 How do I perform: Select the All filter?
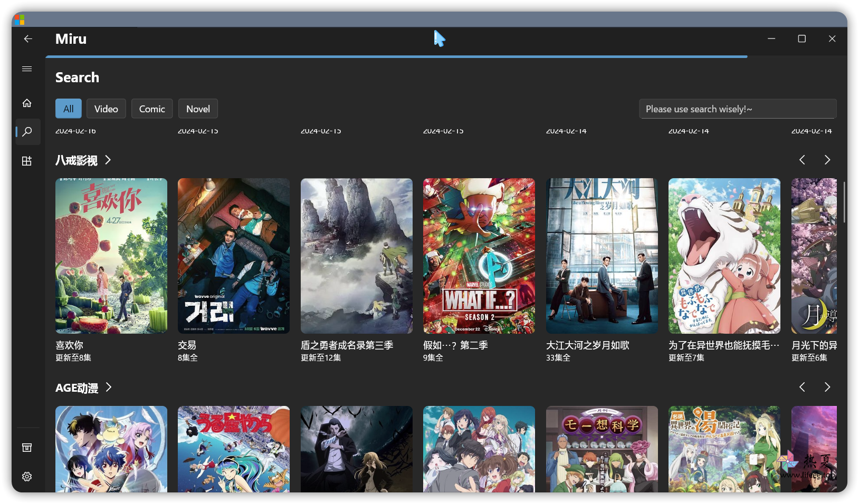69,109
